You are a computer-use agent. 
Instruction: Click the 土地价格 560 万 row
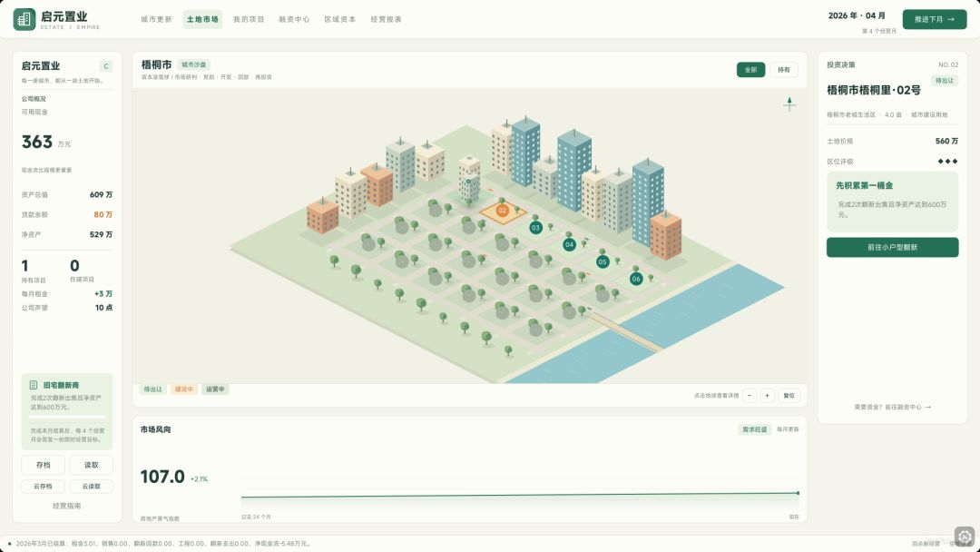pos(892,142)
